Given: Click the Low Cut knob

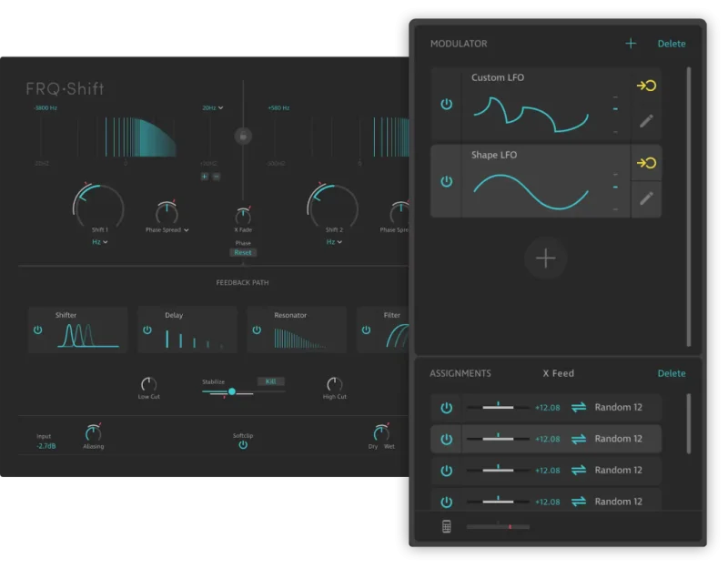Looking at the screenshot, I should (x=148, y=384).
